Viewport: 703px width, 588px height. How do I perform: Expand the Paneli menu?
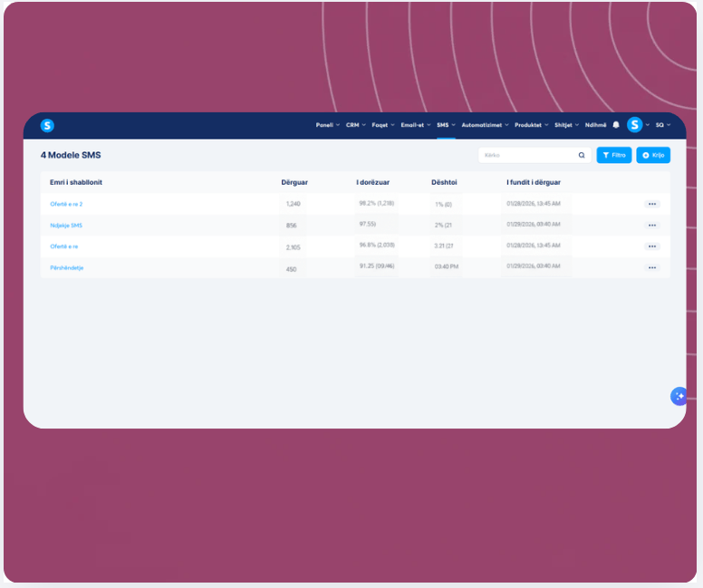pos(328,125)
